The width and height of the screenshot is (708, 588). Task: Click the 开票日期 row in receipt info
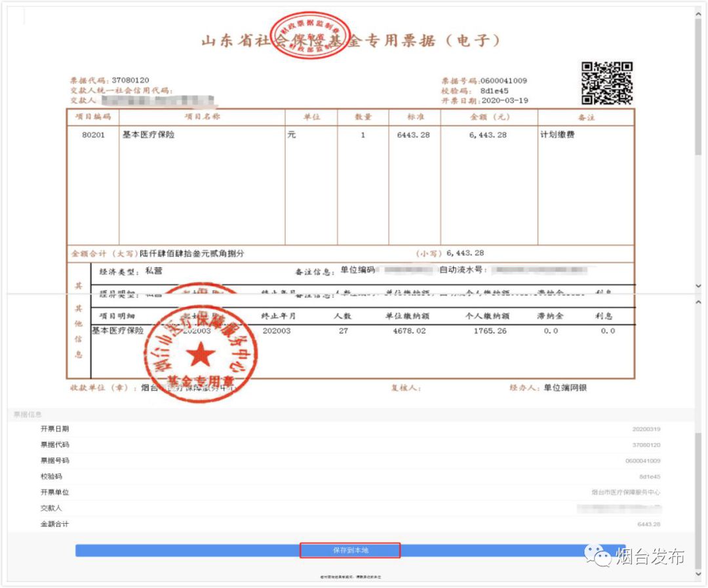click(x=350, y=429)
